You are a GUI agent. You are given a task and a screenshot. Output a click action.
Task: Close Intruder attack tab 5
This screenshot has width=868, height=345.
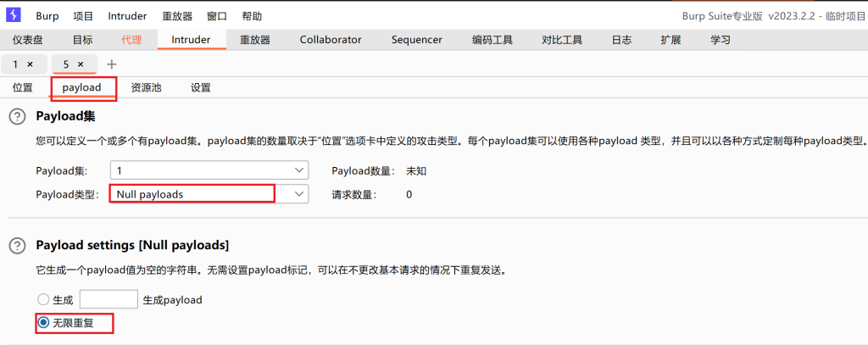tap(81, 64)
